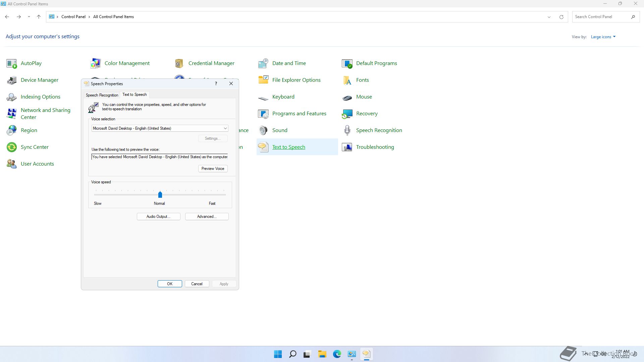Open the Sound speaker icon
Image resolution: width=644 pixels, height=362 pixels.
(x=263, y=130)
